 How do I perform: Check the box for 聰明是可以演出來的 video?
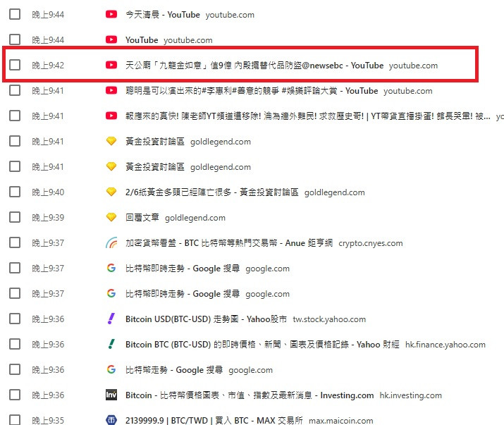coord(15,90)
